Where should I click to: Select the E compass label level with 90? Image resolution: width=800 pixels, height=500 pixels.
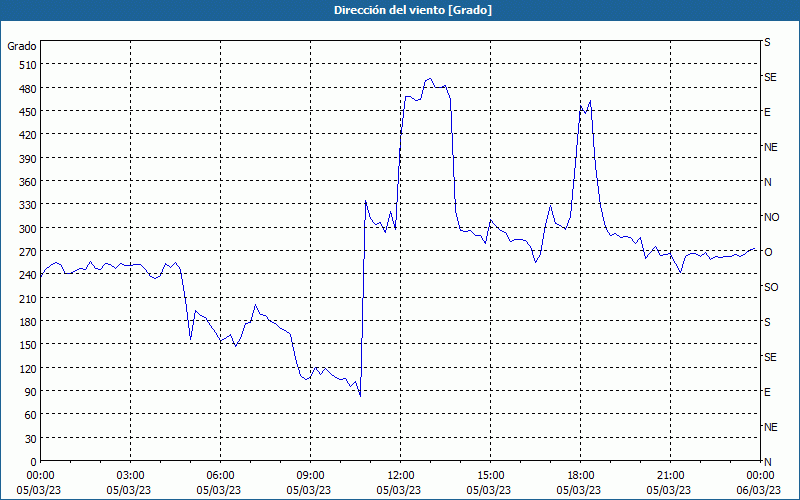click(767, 392)
